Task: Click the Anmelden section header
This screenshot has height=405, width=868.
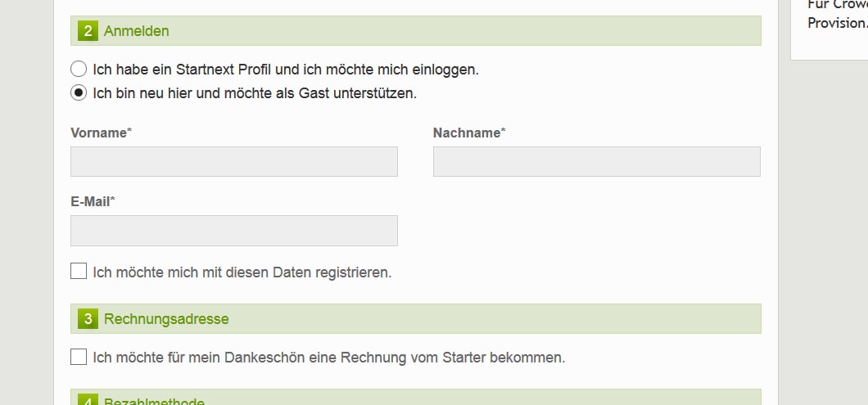Action: tap(136, 31)
